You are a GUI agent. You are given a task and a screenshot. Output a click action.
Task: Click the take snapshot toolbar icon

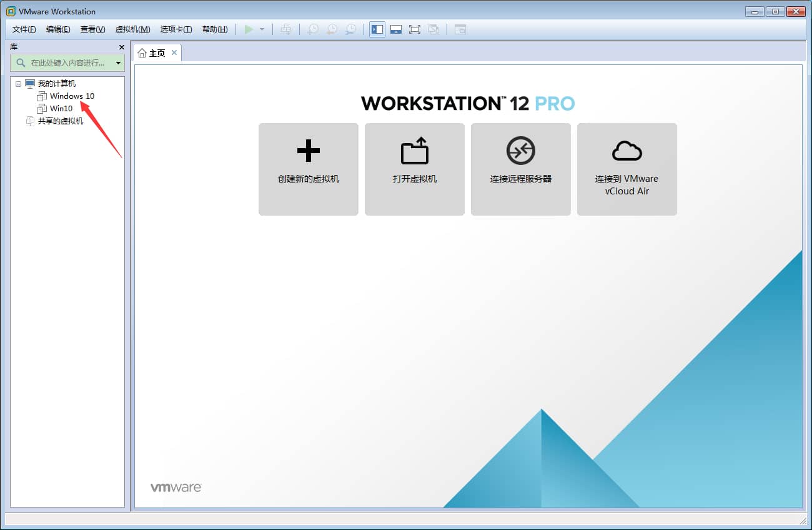click(313, 29)
